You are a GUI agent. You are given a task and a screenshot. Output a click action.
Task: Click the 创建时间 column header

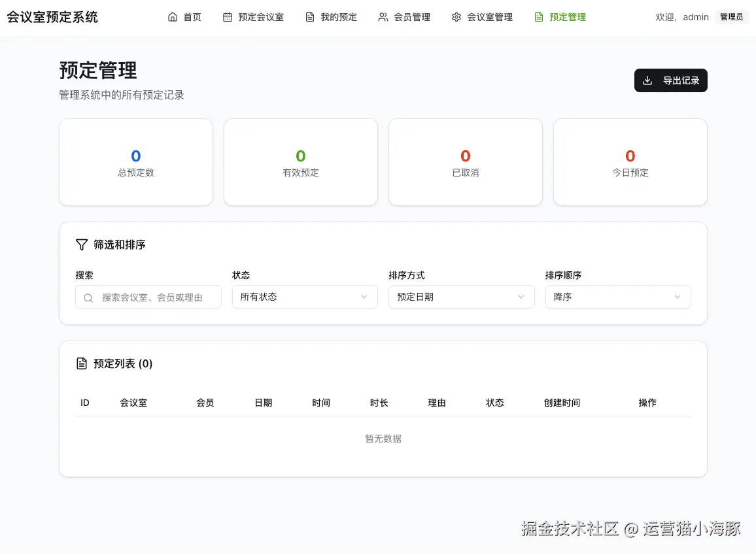pos(562,403)
